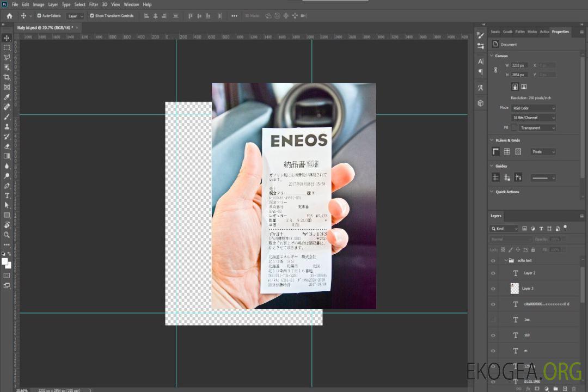The width and height of the screenshot is (588, 392).
Task: Switch to the Actions panel tab
Action: (x=544, y=32)
